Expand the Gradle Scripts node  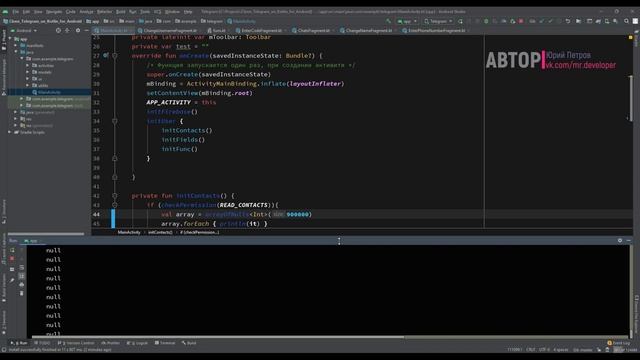pyautogui.click(x=10, y=132)
